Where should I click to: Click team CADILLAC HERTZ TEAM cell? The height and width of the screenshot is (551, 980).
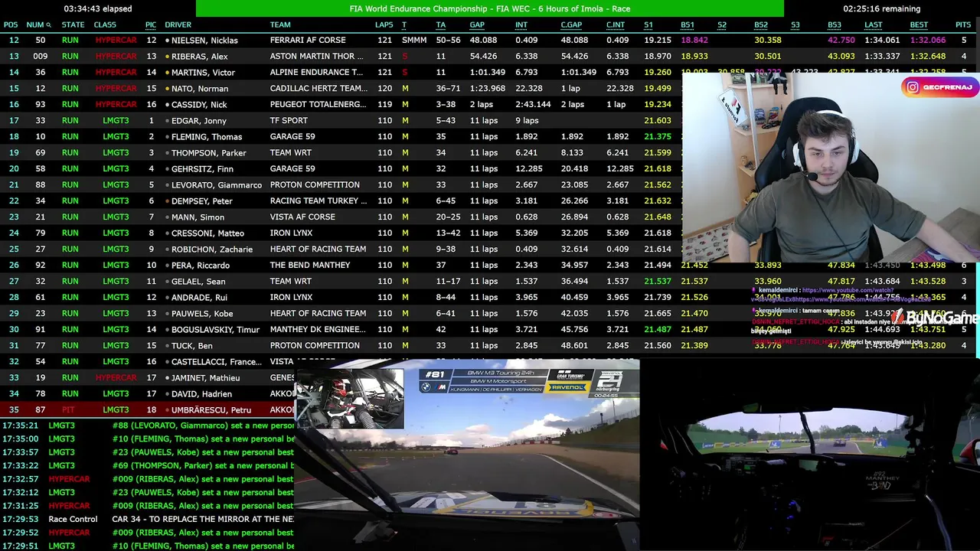[x=318, y=88]
